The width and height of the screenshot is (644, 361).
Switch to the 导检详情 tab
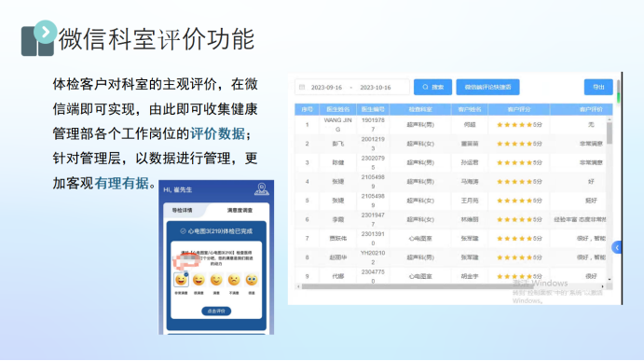click(x=183, y=210)
